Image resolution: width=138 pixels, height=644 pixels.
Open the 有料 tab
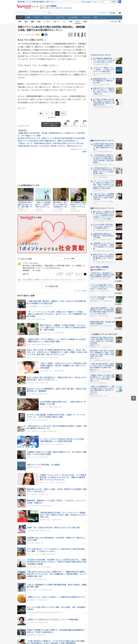point(95,17)
